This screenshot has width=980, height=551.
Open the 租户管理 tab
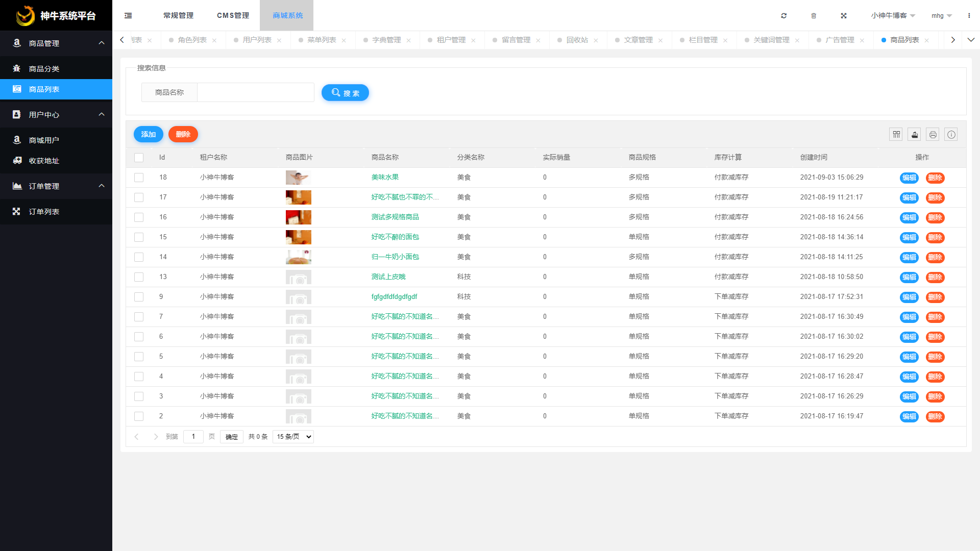(451, 39)
